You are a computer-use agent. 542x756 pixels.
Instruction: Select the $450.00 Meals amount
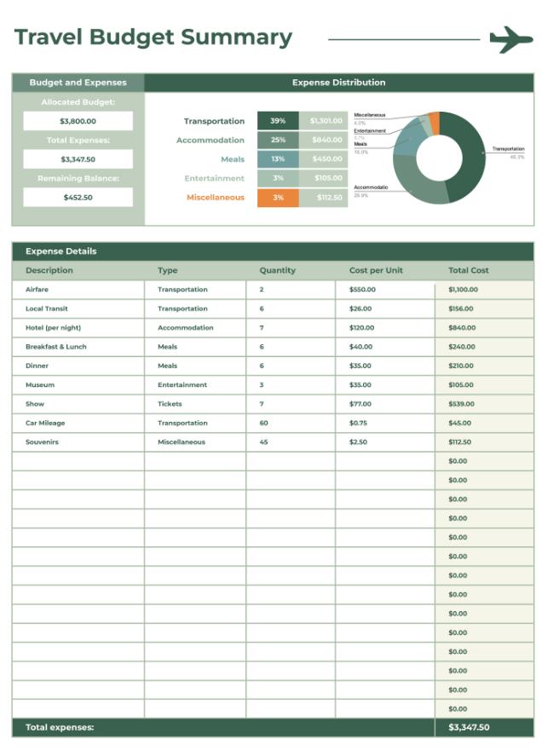(x=324, y=159)
